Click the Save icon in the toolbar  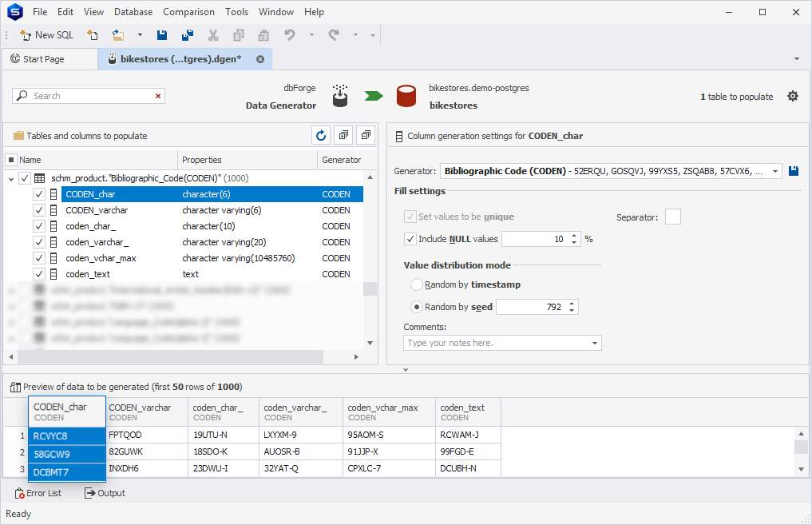click(x=162, y=35)
